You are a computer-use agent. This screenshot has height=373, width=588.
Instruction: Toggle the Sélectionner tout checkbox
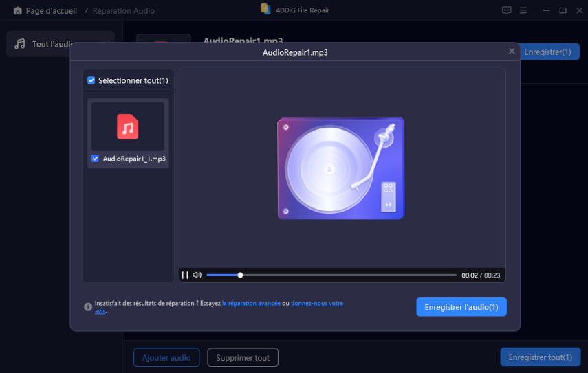(91, 80)
